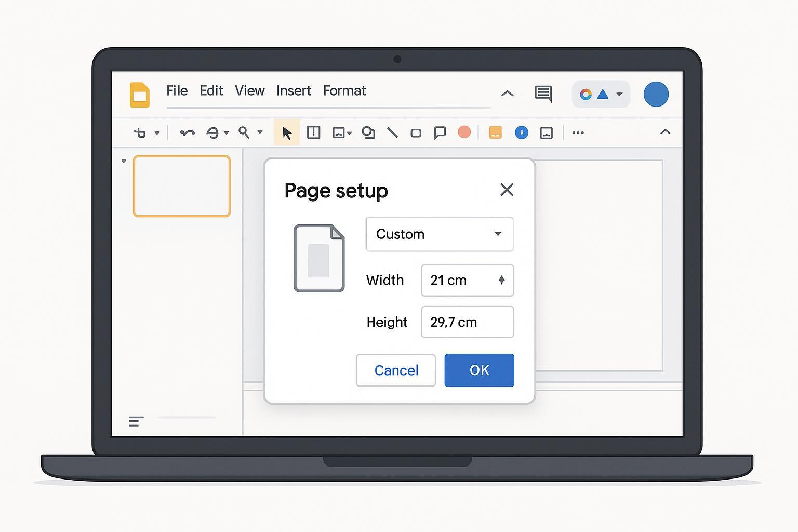Click the salmon colored circle swatch

(x=464, y=132)
